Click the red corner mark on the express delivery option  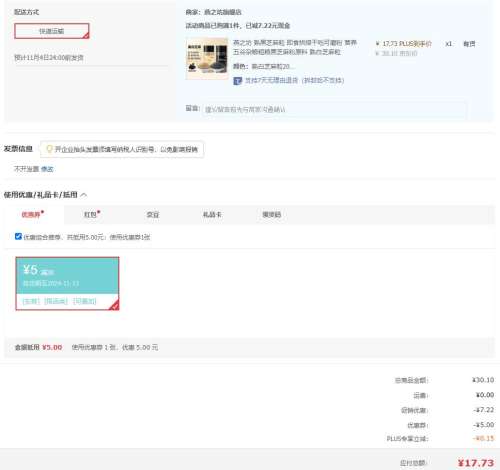click(x=86, y=35)
